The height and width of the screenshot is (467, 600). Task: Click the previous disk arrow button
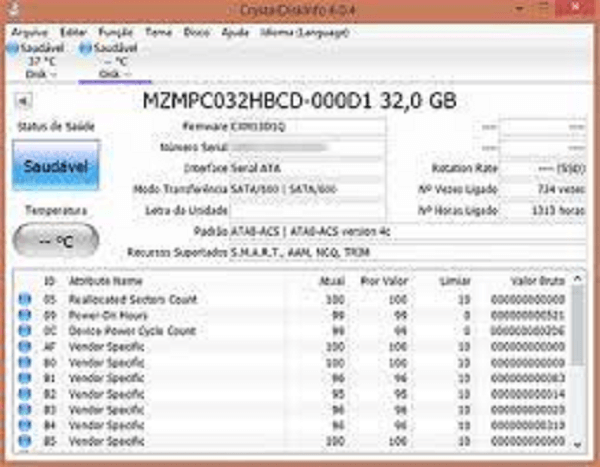point(23,101)
